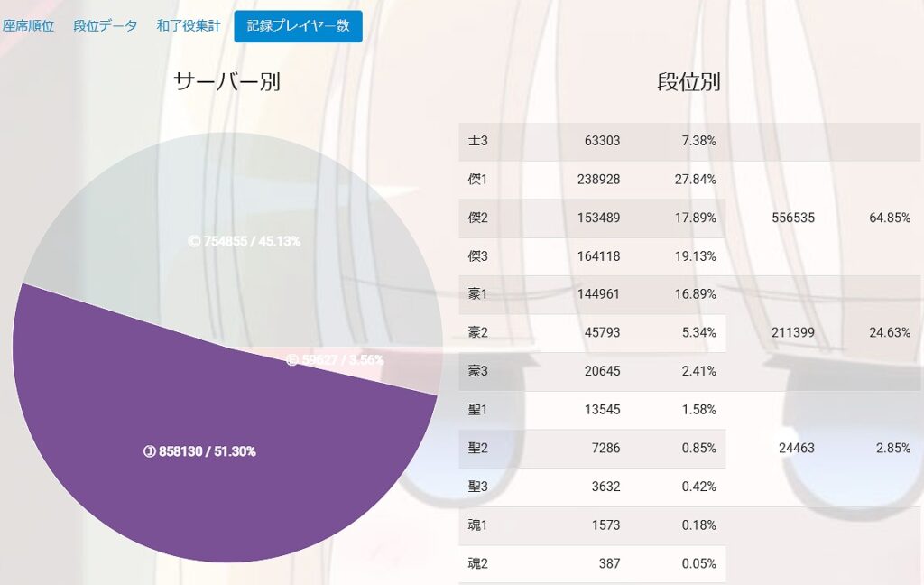Open the 和了役集計 tab
Screen dimensions: 924x585
point(188,26)
